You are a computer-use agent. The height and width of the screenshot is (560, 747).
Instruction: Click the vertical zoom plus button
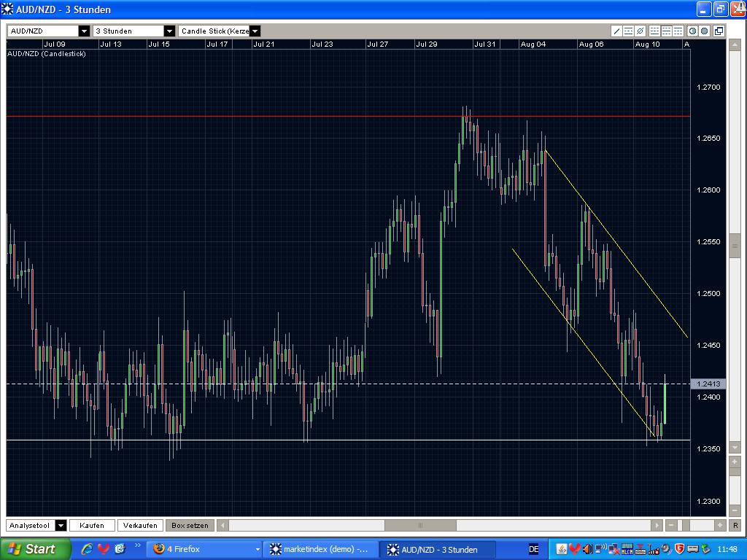(x=735, y=462)
